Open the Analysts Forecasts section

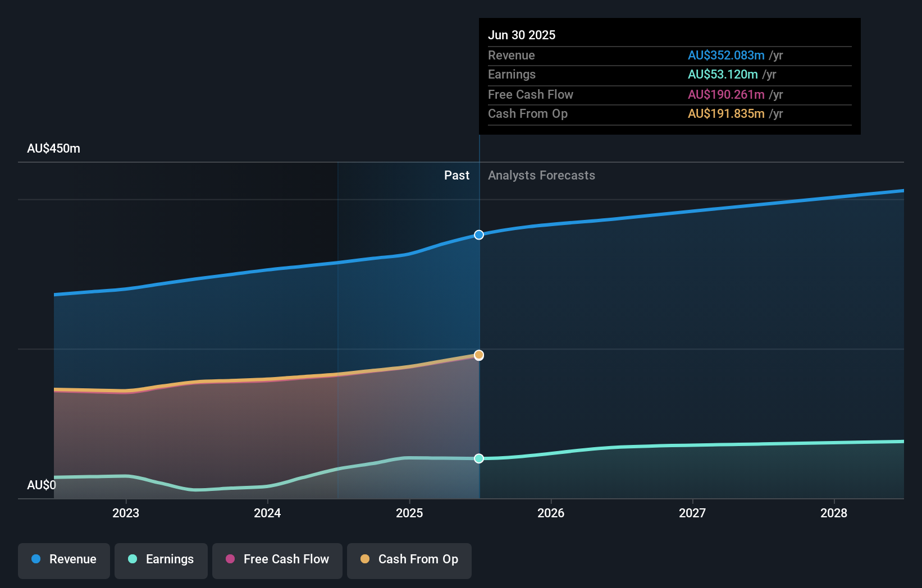[x=541, y=175]
